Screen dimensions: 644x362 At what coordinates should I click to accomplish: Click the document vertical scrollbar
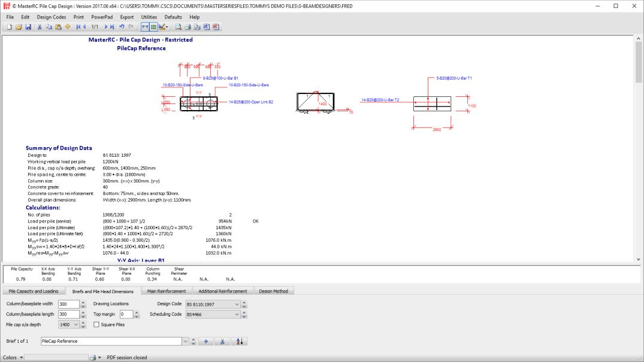pyautogui.click(x=638, y=148)
